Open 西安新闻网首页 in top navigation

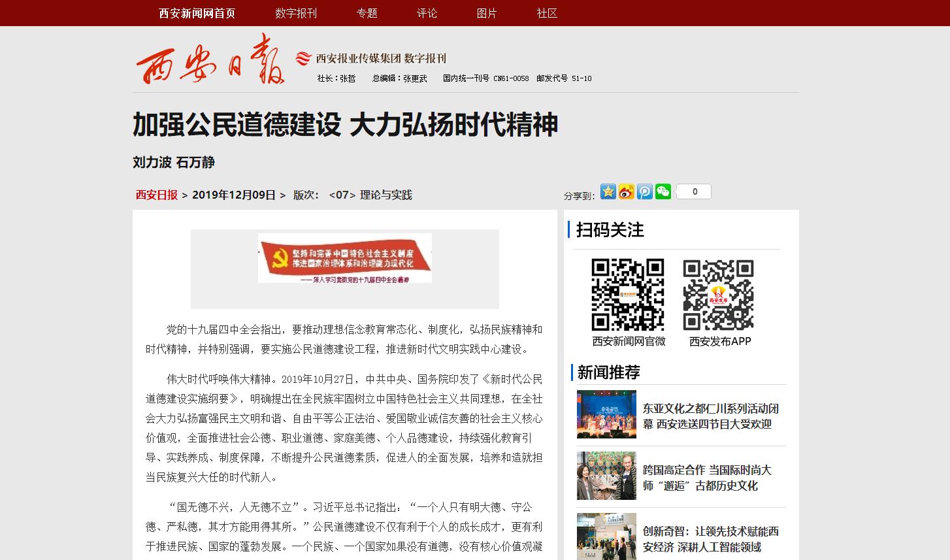click(197, 13)
